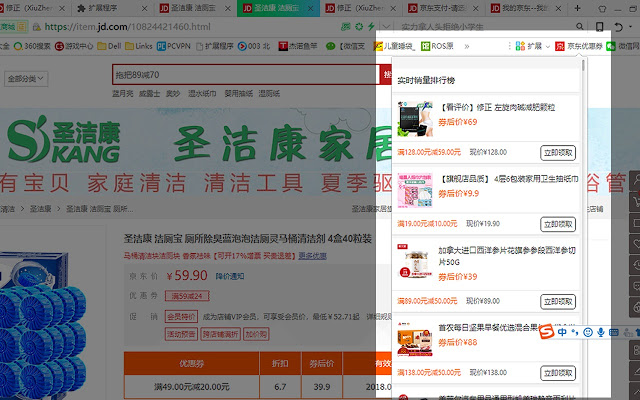Click the 满59减24 coupon tag

187,296
